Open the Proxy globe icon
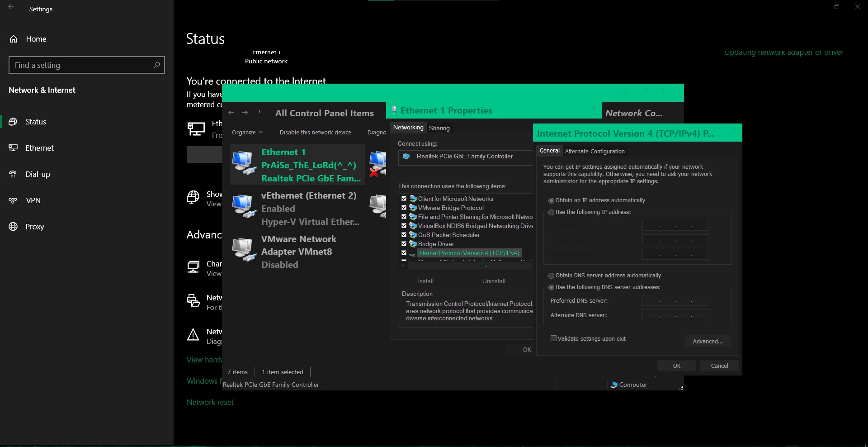868x447 pixels. pos(13,227)
